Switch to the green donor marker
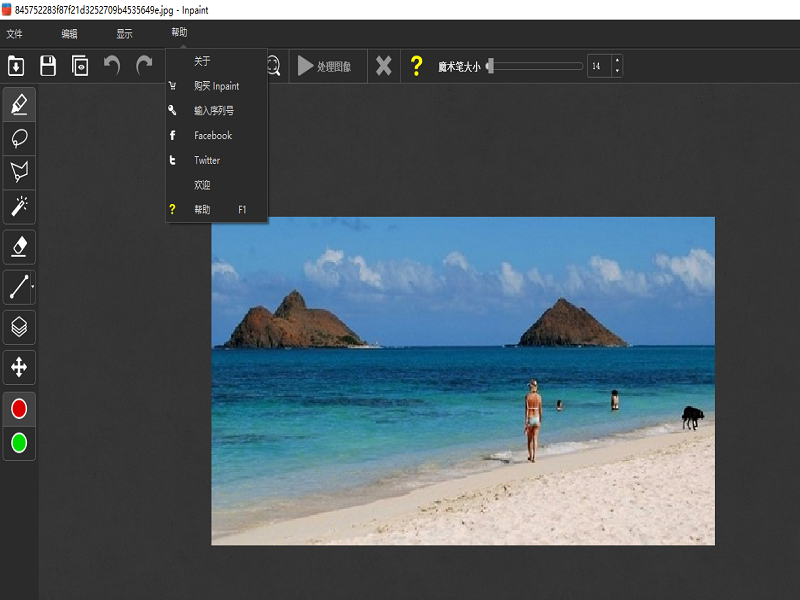The height and width of the screenshot is (600, 800). pos(19,442)
